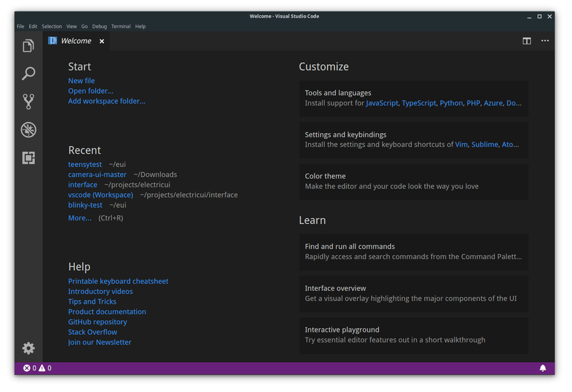Open the Extensions view icon
572x392 pixels.
(x=28, y=158)
